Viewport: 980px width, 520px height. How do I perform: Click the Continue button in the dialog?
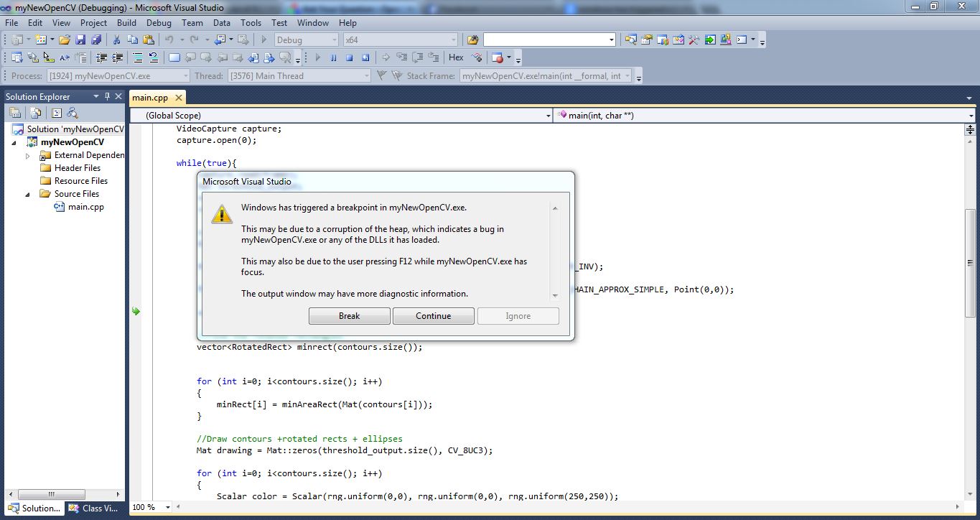tap(434, 316)
